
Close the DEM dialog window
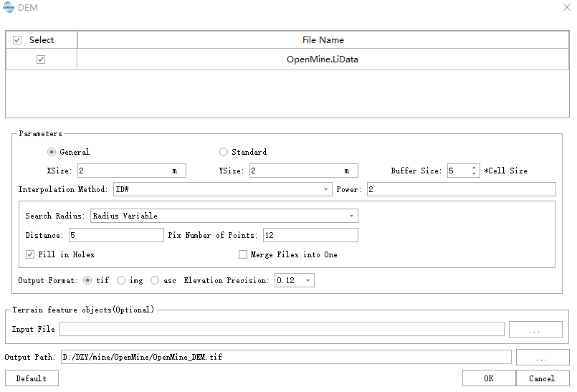click(x=558, y=8)
